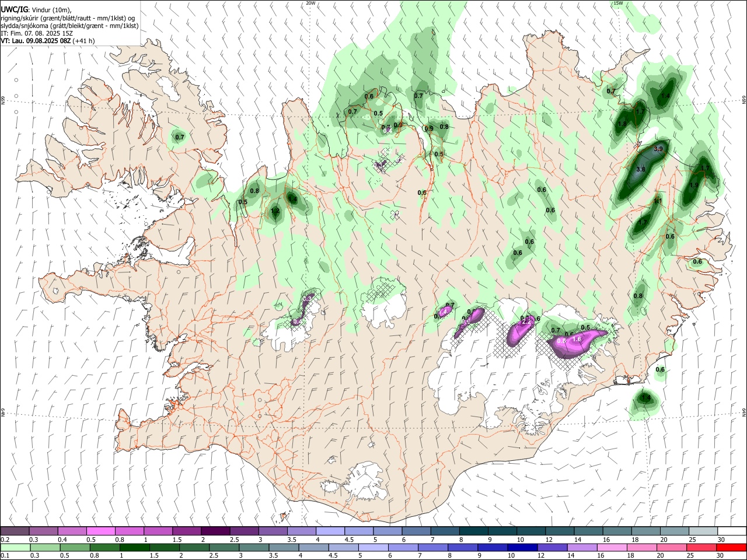Select the 64N latitude label on right edge
The width and height of the screenshot is (747, 560).
tap(744, 412)
